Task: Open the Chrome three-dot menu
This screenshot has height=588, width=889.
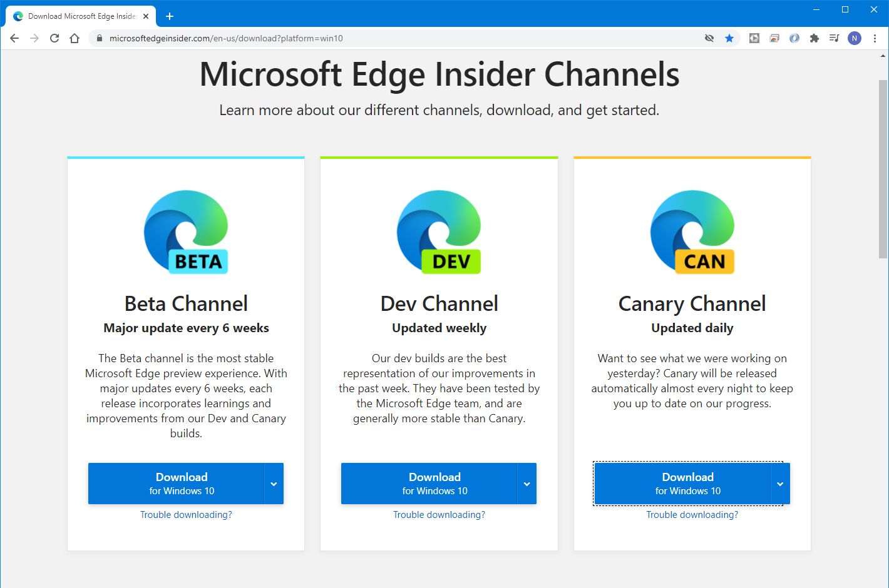Action: (875, 38)
